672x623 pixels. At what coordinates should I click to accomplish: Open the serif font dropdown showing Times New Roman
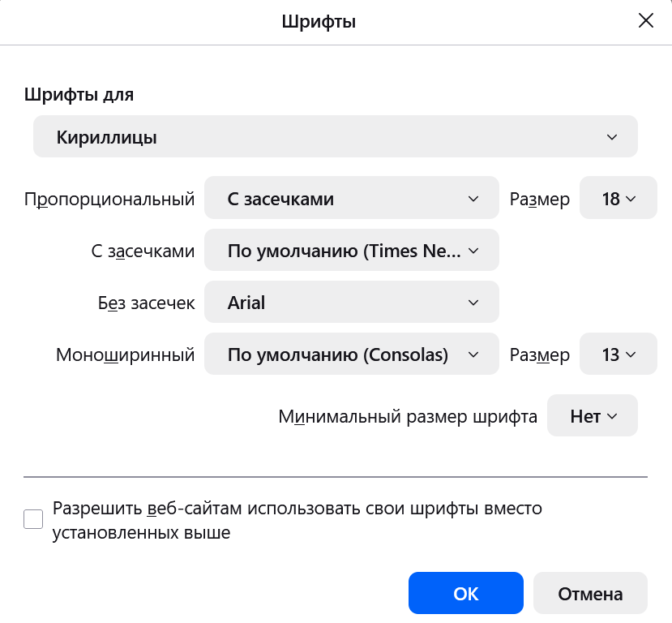(x=352, y=251)
